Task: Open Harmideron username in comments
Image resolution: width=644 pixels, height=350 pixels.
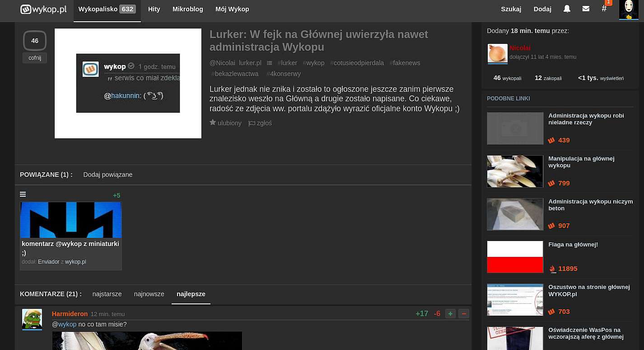Action: click(70, 314)
